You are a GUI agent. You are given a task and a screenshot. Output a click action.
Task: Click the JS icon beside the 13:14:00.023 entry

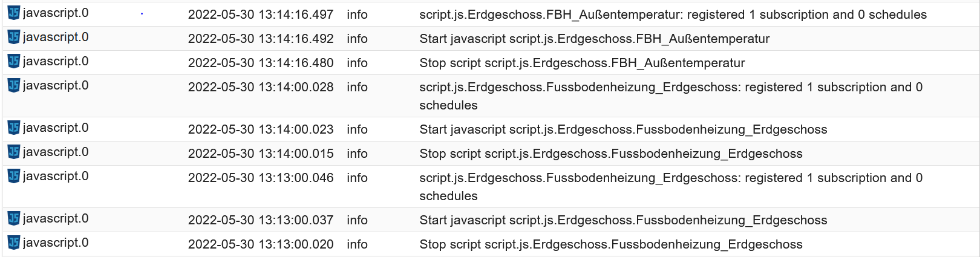(x=14, y=128)
